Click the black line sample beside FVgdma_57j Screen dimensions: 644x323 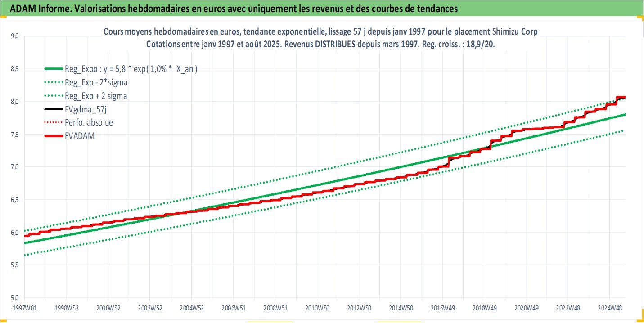[53, 109]
